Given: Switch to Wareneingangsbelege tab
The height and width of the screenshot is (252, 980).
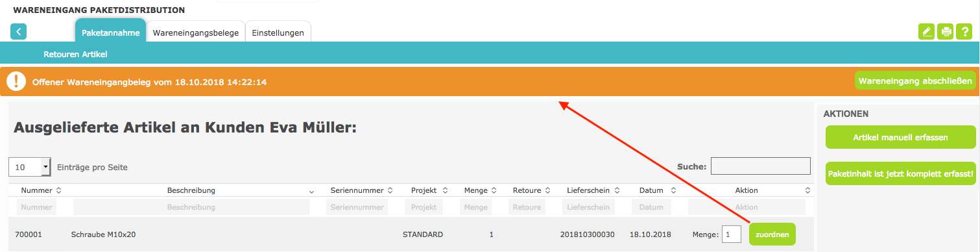Looking at the screenshot, I should [196, 32].
